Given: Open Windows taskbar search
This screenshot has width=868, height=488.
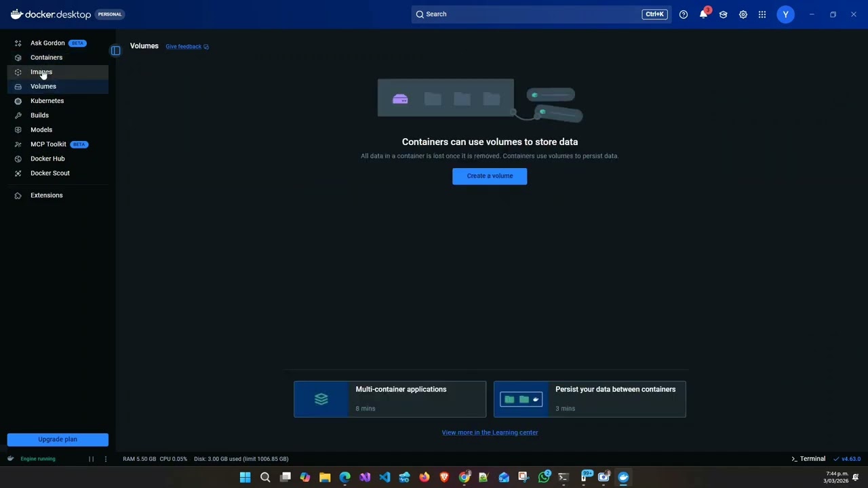Looking at the screenshot, I should click(x=265, y=477).
